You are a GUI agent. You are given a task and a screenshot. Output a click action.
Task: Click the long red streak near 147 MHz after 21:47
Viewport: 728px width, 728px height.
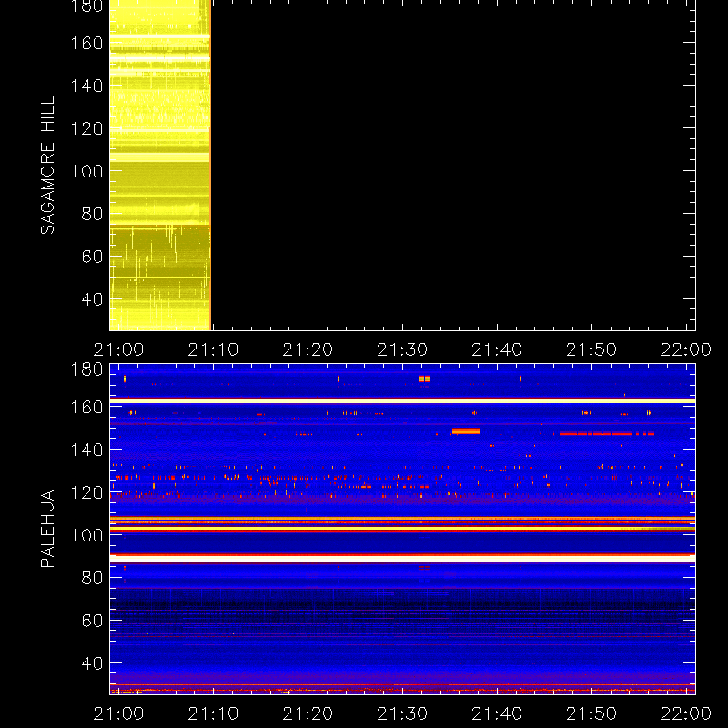click(x=607, y=434)
